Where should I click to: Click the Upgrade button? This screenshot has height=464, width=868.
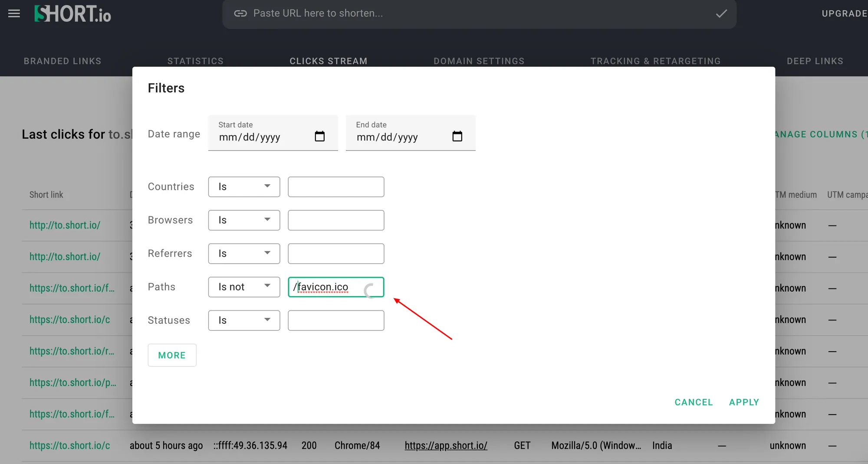click(x=845, y=13)
